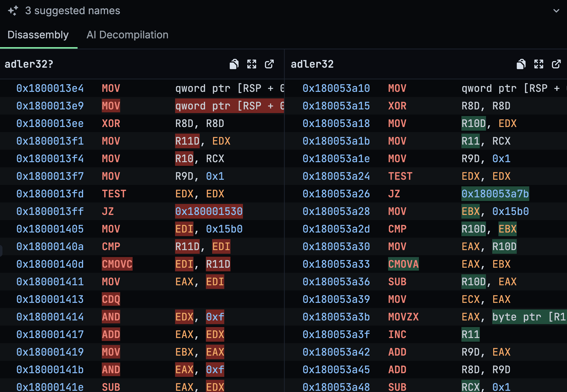Image resolution: width=567 pixels, height=392 pixels.
Task: Click highlighted R11D operand at 0x1800013f1
Action: (x=187, y=141)
